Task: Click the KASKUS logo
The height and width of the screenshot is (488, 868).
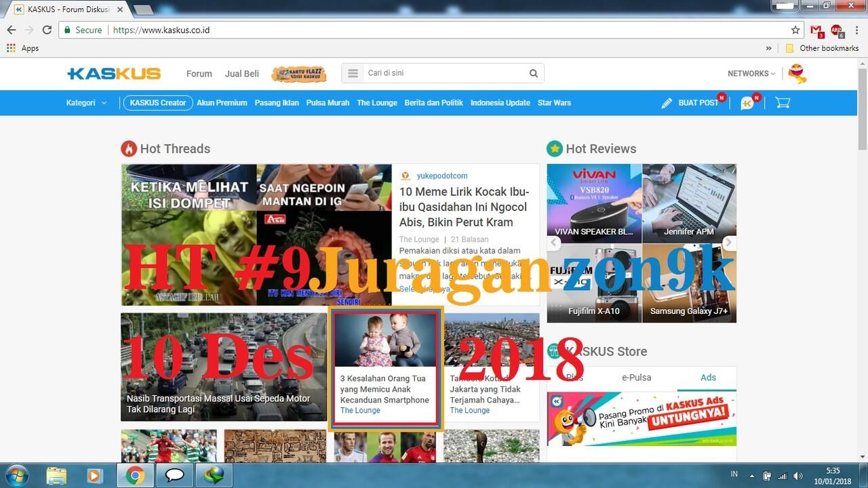Action: (x=114, y=73)
